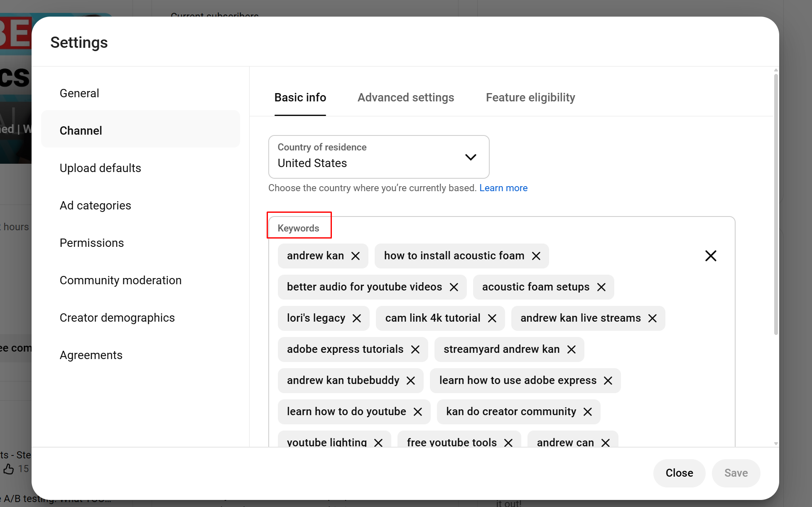Screen dimensions: 812x507
Task: Go to Permissions section
Action: tap(91, 243)
